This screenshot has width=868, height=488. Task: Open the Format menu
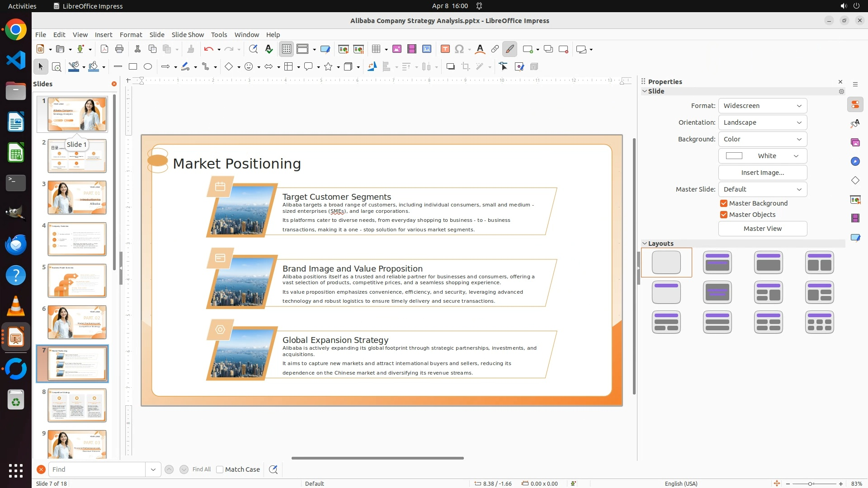coord(131,35)
